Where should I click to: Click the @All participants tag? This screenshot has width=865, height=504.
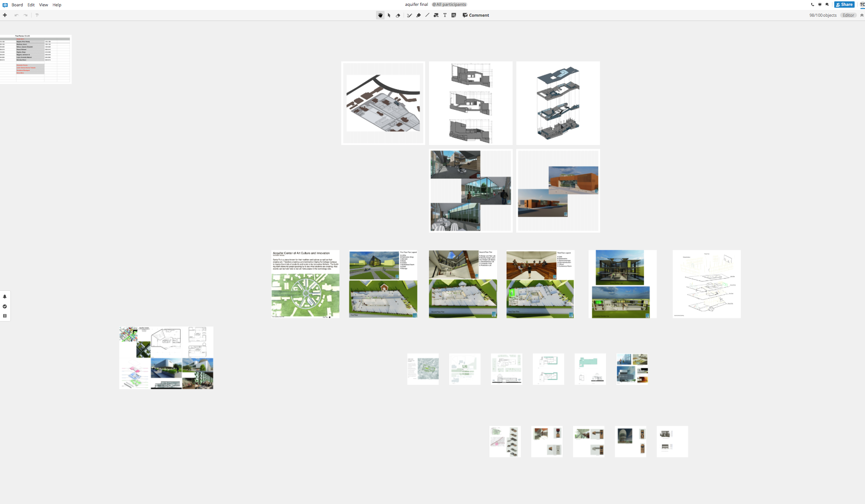(449, 5)
